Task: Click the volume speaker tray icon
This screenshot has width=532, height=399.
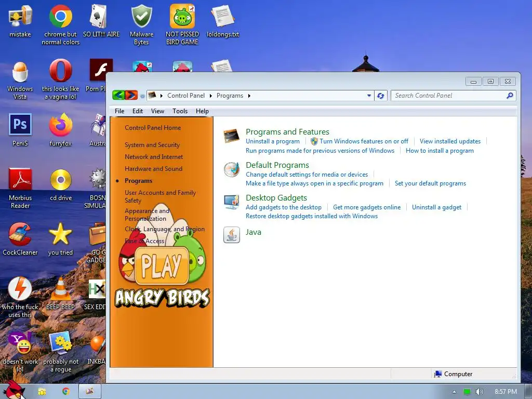Action: 479,392
